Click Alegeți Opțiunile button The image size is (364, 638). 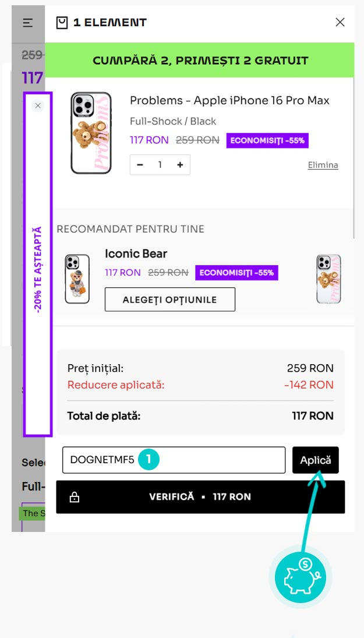tap(169, 299)
